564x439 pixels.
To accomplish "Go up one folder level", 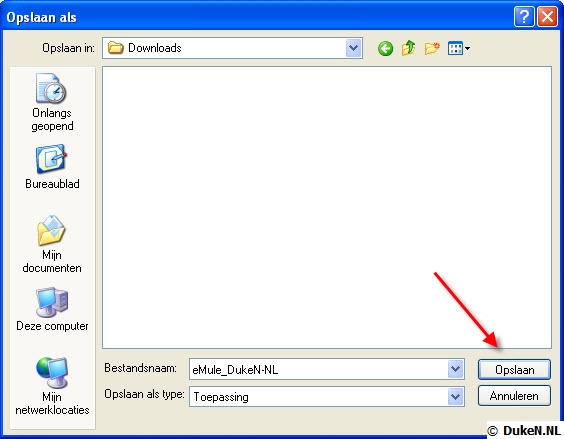I will click(x=408, y=48).
